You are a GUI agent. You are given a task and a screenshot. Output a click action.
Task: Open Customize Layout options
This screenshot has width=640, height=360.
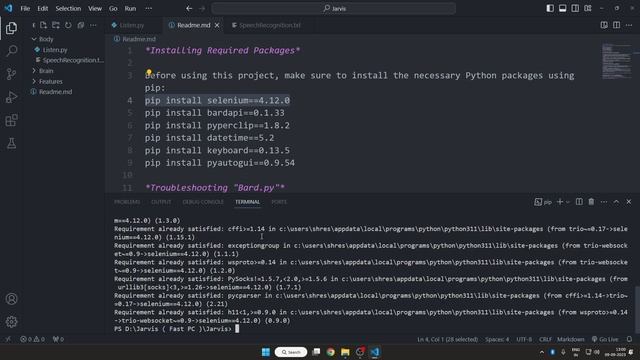tap(588, 8)
